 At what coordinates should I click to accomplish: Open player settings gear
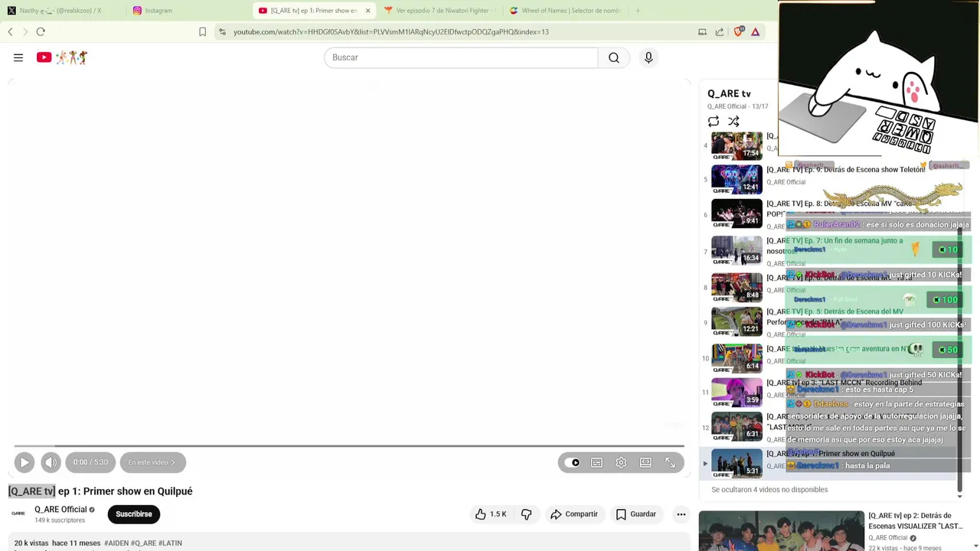(x=621, y=462)
